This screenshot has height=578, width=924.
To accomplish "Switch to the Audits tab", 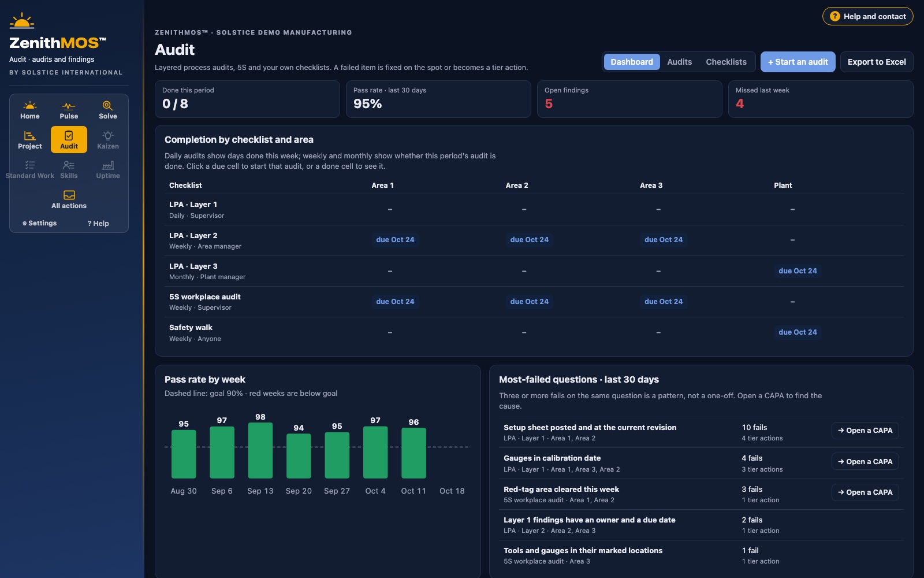I will 679,62.
